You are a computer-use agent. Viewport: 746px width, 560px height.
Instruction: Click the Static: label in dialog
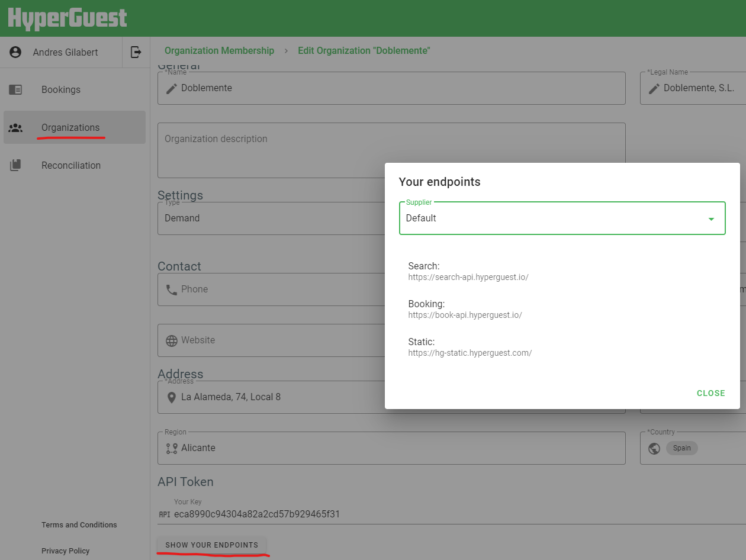422,342
